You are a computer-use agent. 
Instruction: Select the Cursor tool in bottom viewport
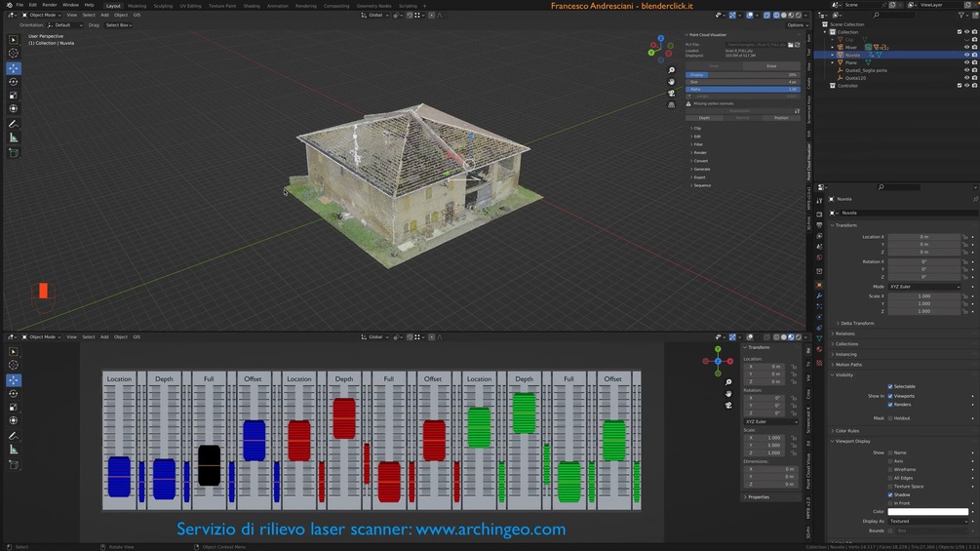click(13, 365)
